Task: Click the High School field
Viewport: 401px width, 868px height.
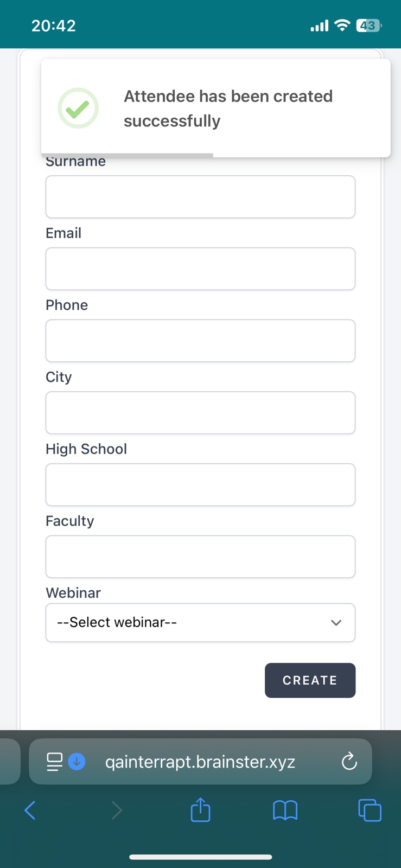Action: coord(200,485)
